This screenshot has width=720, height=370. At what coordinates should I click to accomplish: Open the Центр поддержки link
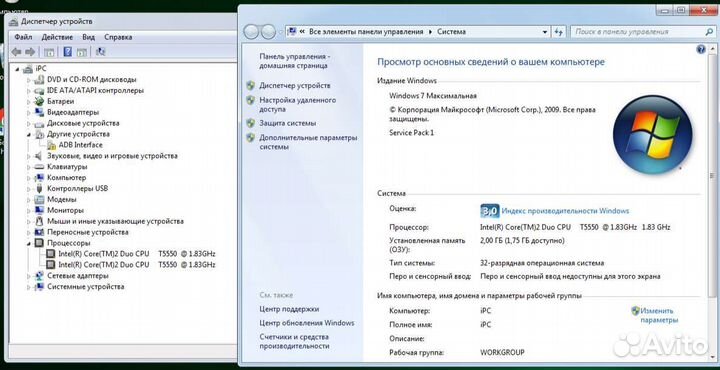289,309
